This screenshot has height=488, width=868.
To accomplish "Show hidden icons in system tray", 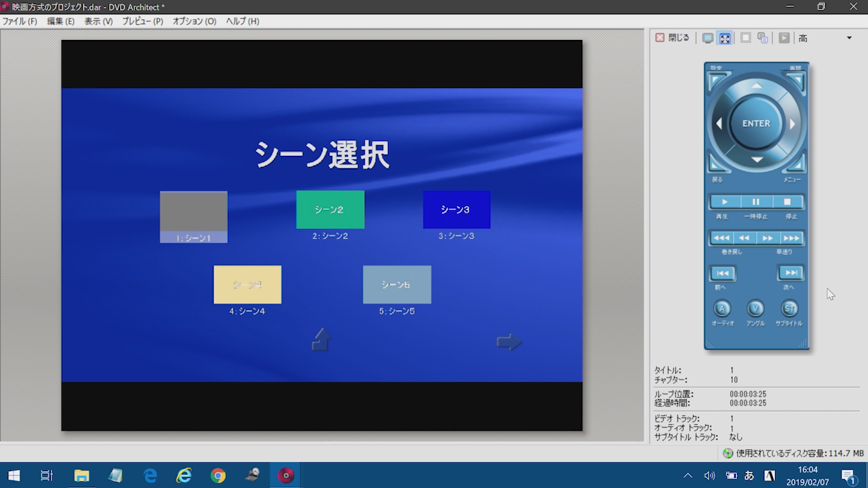I will (688, 475).
